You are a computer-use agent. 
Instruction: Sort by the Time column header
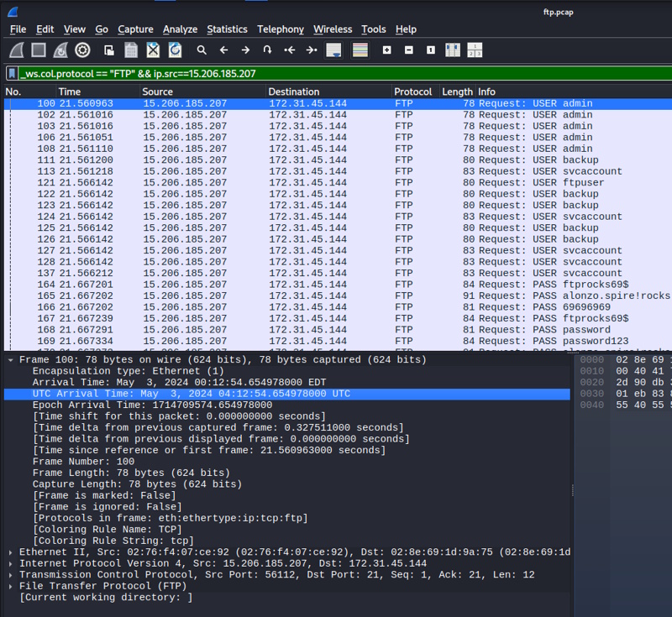[98, 92]
